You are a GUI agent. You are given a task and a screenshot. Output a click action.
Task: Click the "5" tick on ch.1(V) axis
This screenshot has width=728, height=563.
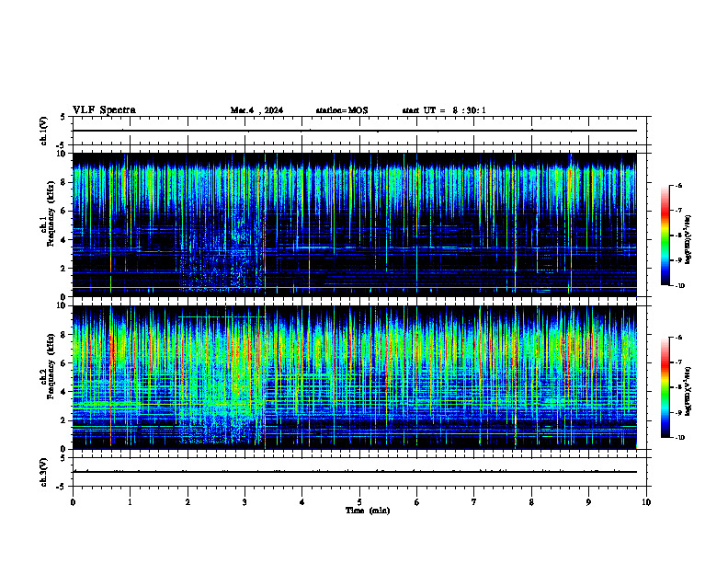click(63, 117)
